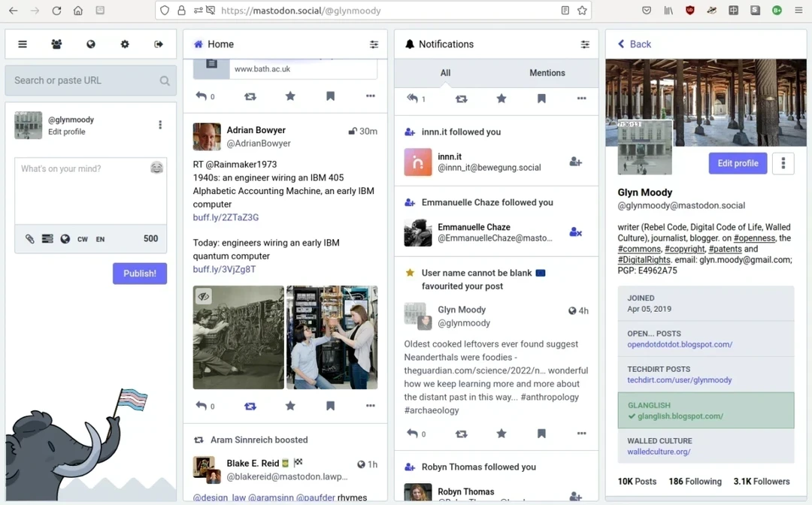Open the opendotdotdot.blogspot.com link
The width and height of the screenshot is (812, 505).
(680, 345)
